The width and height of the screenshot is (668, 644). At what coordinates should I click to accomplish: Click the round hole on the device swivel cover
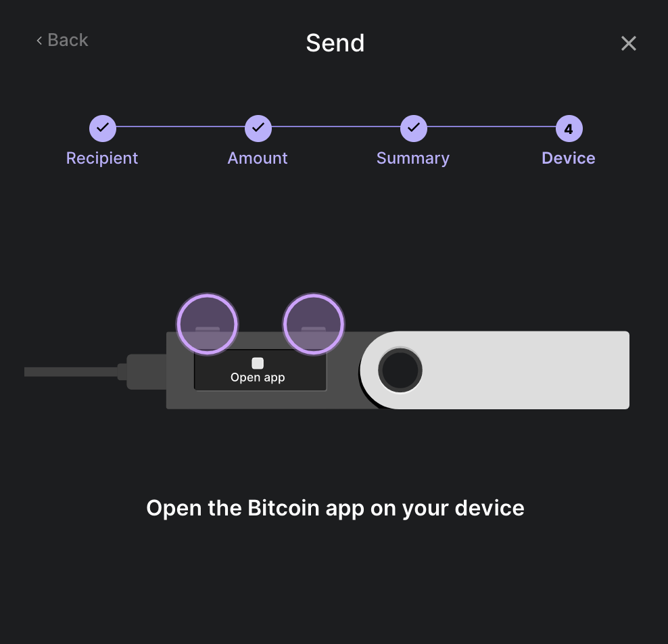point(400,370)
